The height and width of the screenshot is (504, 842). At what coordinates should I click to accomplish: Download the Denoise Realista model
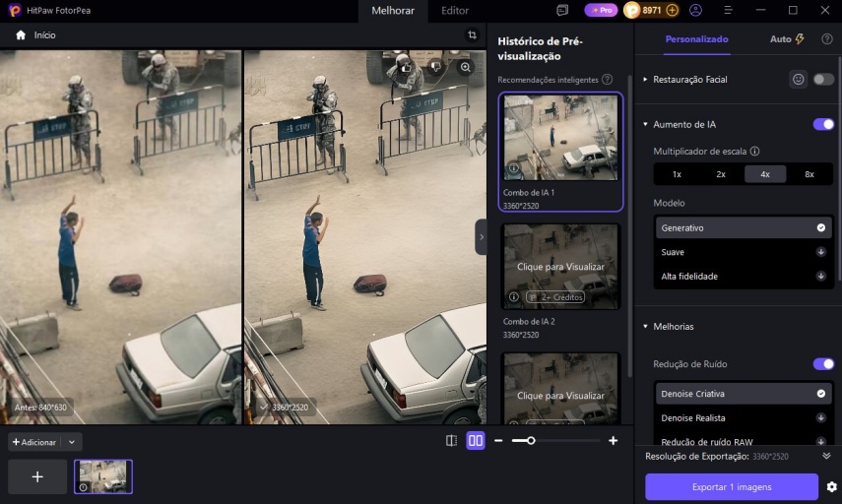point(821,417)
